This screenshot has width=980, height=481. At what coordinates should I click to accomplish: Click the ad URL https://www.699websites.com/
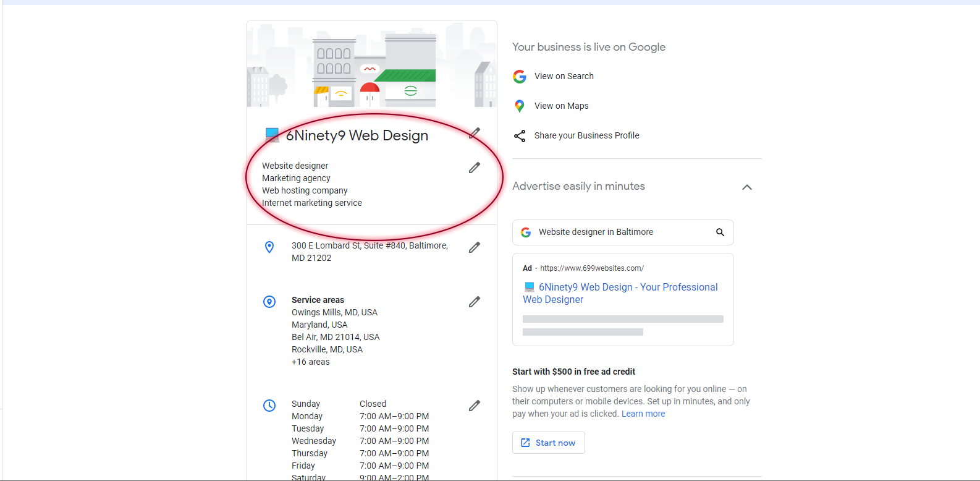(592, 268)
